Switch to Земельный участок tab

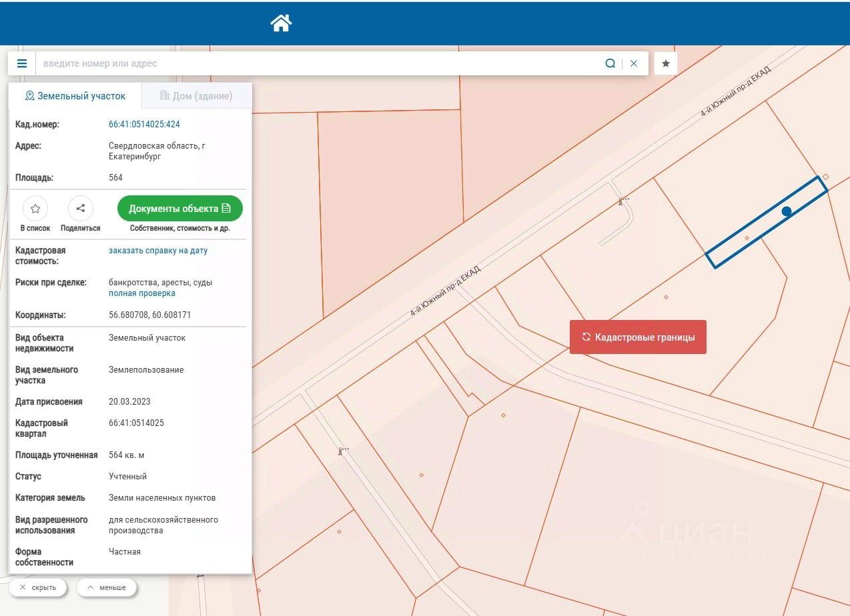pyautogui.click(x=75, y=96)
